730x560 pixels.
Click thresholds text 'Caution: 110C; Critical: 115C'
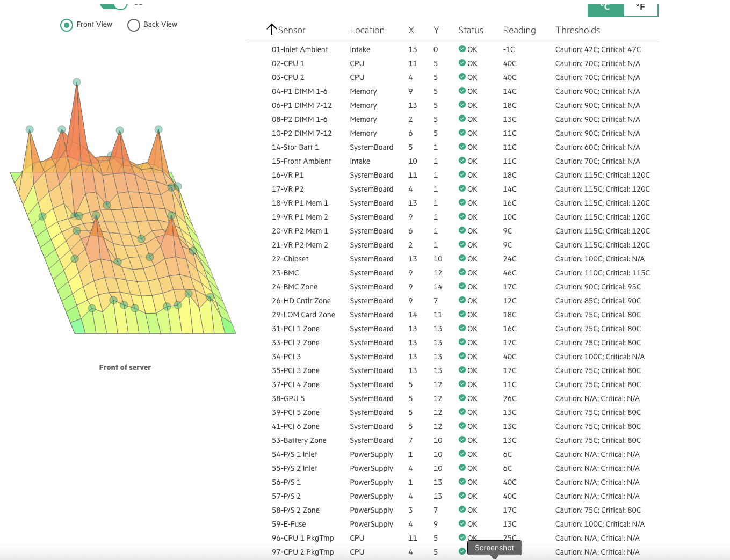603,273
